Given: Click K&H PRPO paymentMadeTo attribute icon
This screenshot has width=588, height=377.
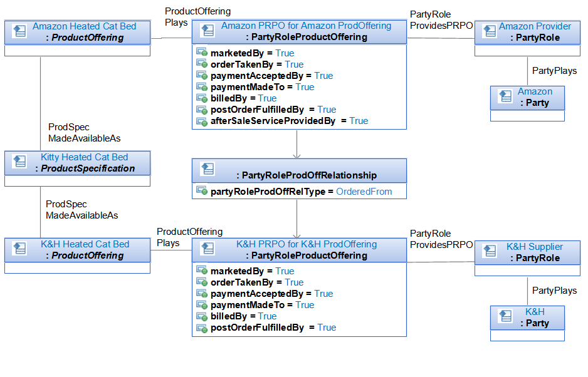Looking at the screenshot, I should 202,305.
